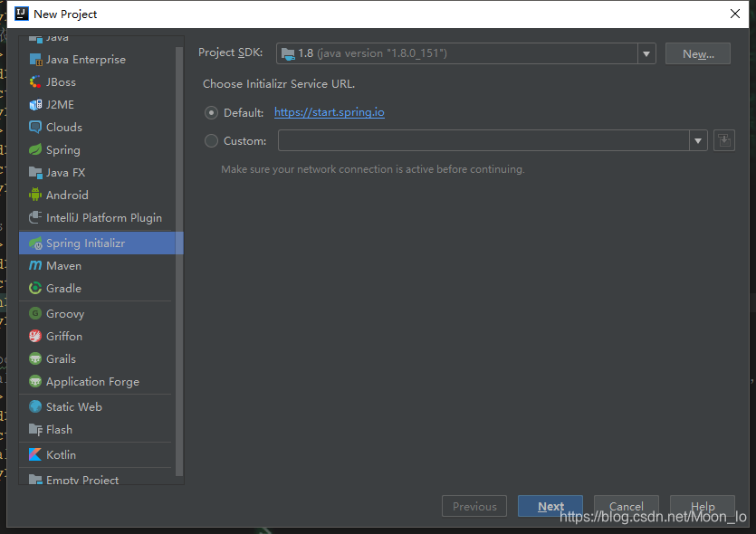Click the icon button beside the Custom URL field
This screenshot has width=756, height=534.
click(x=724, y=140)
